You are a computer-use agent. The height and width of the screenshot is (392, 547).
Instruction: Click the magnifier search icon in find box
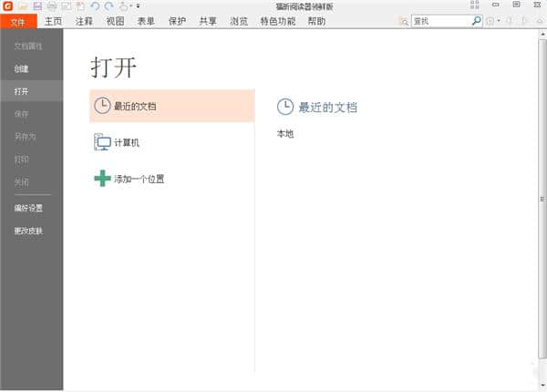click(x=476, y=20)
